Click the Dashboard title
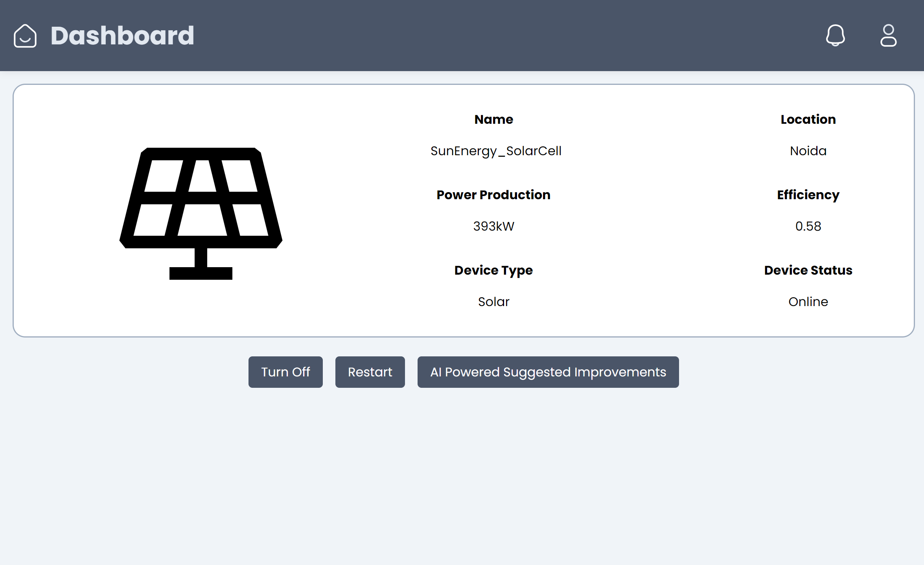Screen dimensions: 924x565 coord(122,36)
